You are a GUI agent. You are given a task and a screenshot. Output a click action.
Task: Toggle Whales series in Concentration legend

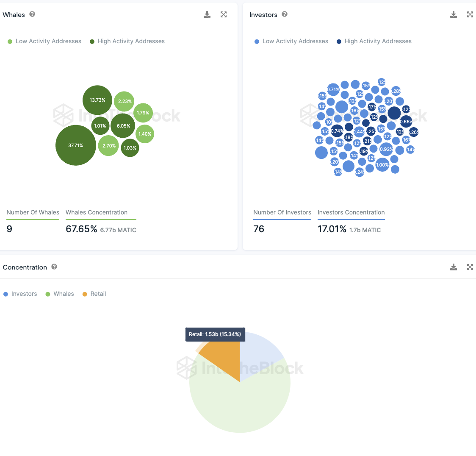point(59,294)
